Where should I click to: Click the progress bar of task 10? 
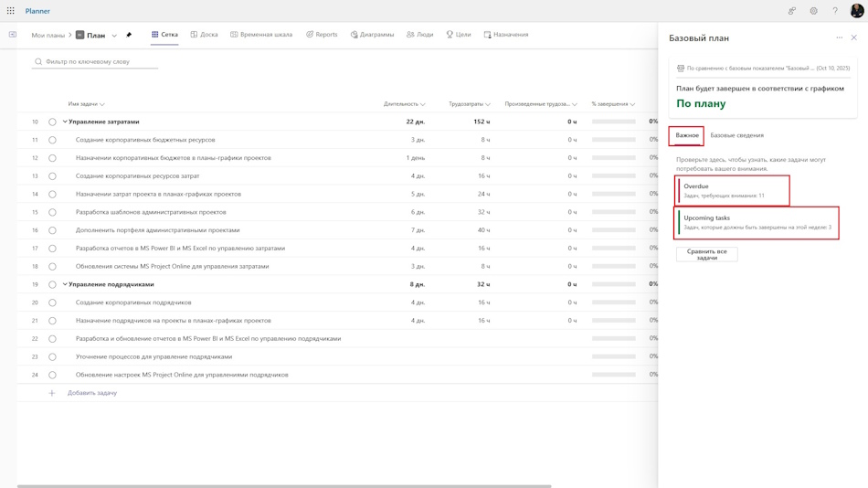tap(613, 122)
